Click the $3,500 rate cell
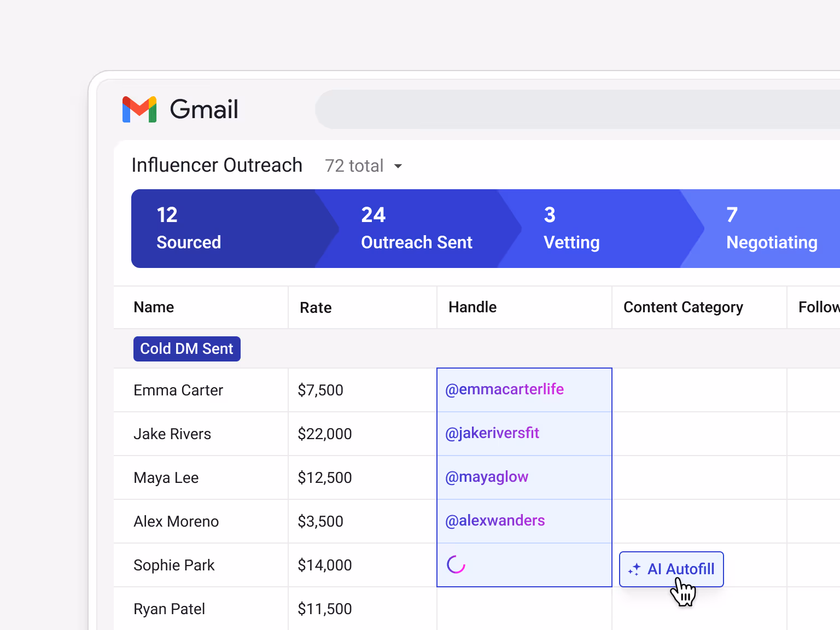This screenshot has width=840, height=630. point(363,521)
